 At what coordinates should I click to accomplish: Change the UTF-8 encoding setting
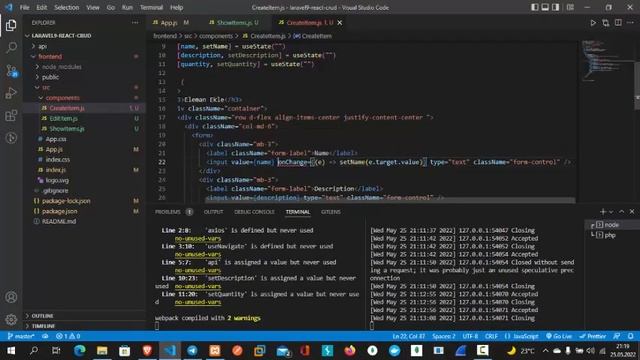point(470,336)
